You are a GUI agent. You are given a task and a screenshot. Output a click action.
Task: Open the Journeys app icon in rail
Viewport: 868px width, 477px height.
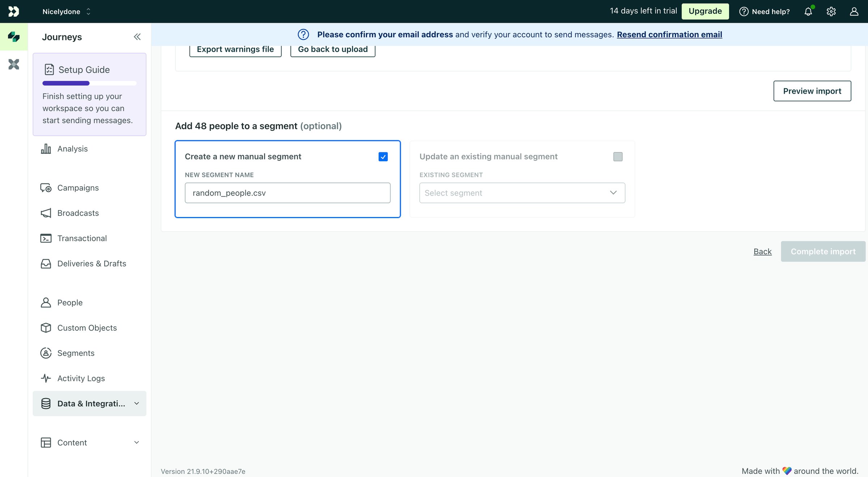(x=14, y=37)
